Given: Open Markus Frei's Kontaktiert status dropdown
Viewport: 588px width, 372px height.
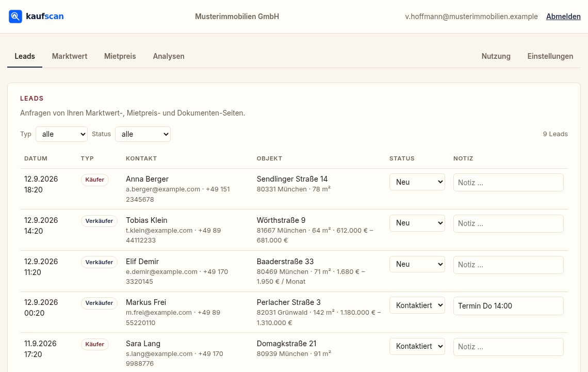Looking at the screenshot, I should [x=417, y=305].
